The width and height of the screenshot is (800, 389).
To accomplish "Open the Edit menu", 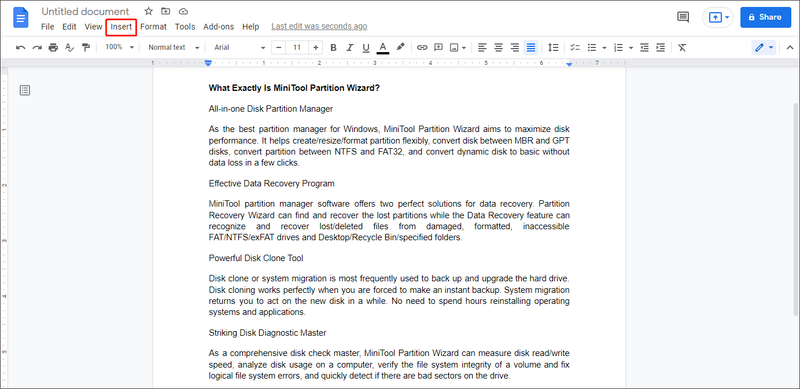I will click(69, 27).
